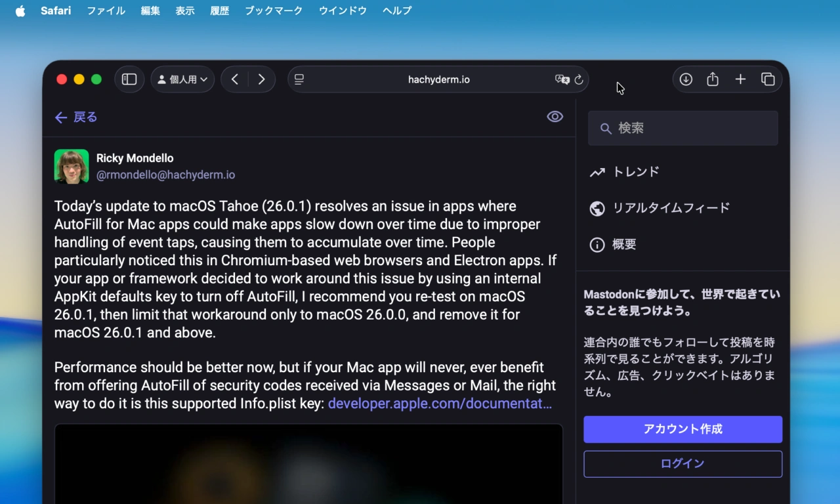The height and width of the screenshot is (504, 840).
Task: View the 概要 section
Action: point(624,244)
